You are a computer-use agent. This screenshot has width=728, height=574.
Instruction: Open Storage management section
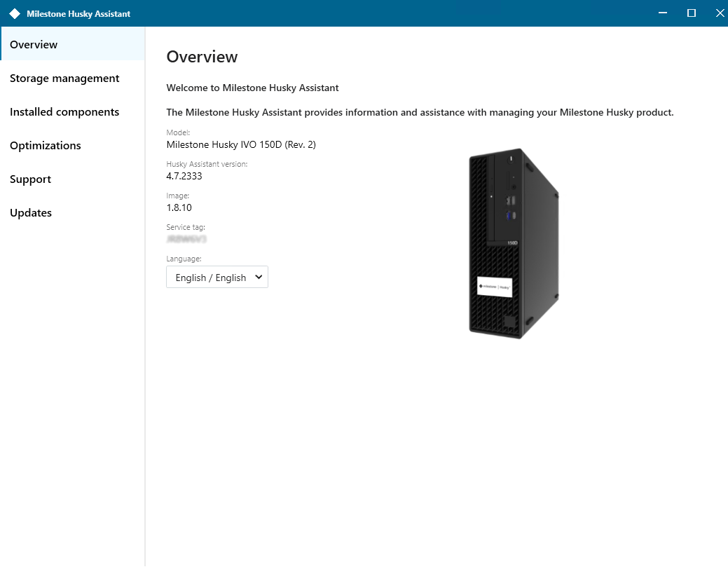[x=64, y=78]
